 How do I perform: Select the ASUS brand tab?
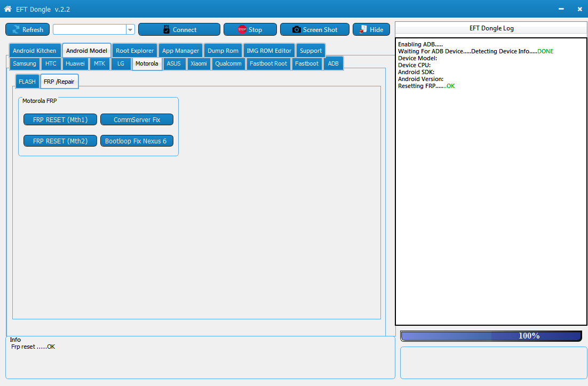coord(173,63)
